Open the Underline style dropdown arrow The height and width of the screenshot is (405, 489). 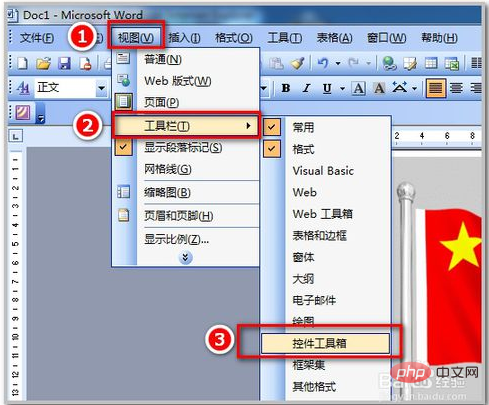342,88
